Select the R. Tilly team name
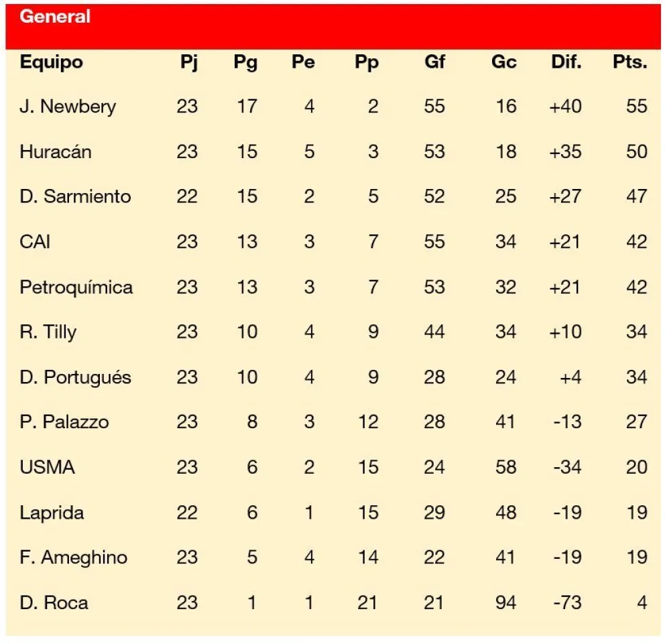The width and height of the screenshot is (665, 644). [x=48, y=332]
